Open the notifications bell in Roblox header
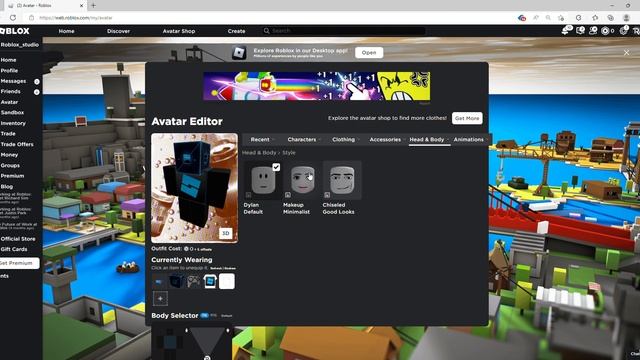This screenshot has width=640, height=360. point(566,31)
